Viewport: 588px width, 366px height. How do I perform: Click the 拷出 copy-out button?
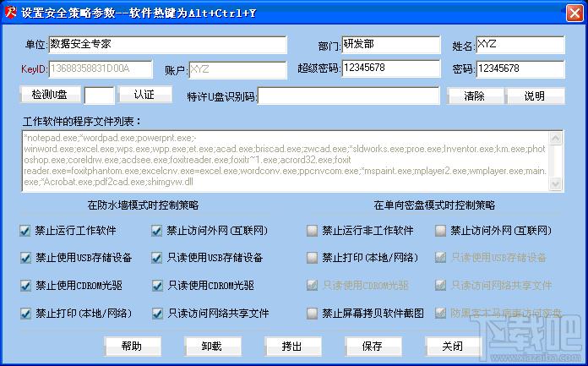pyautogui.click(x=292, y=346)
